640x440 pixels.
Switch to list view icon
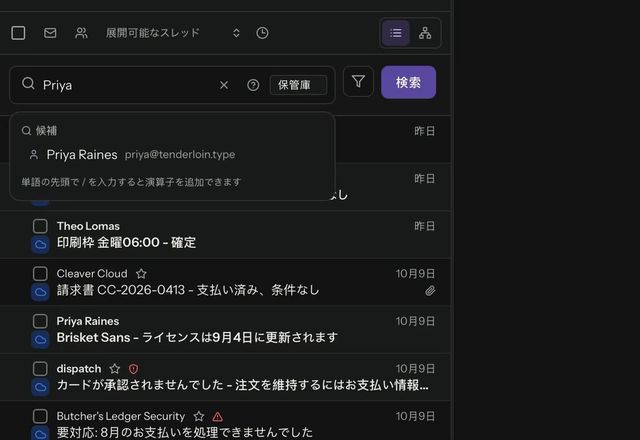point(396,33)
